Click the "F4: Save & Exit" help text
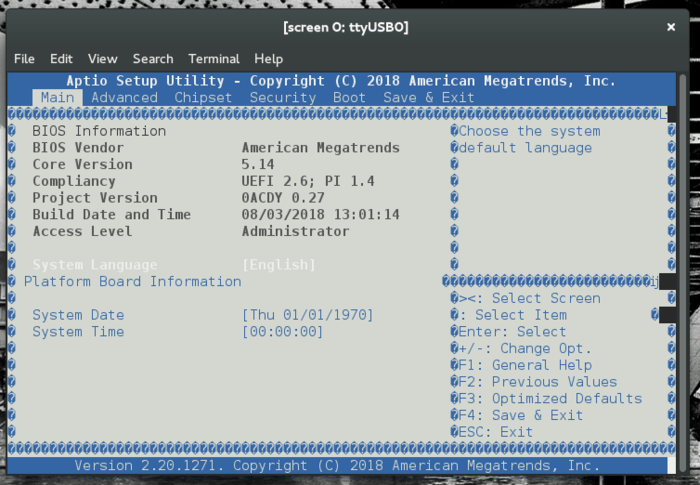The height and width of the screenshot is (485, 700). tap(520, 415)
